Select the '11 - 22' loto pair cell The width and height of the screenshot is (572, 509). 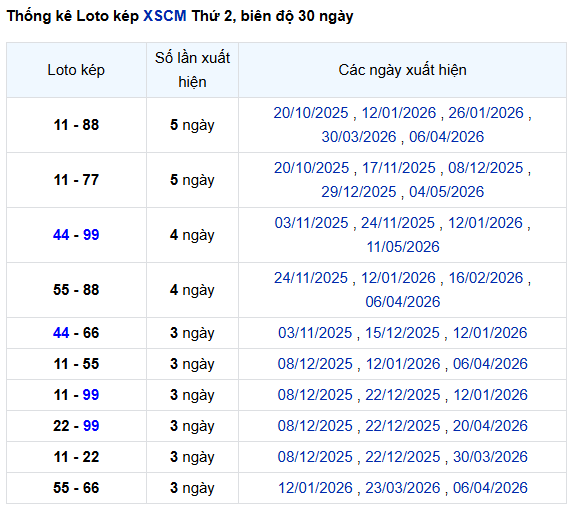76,457
